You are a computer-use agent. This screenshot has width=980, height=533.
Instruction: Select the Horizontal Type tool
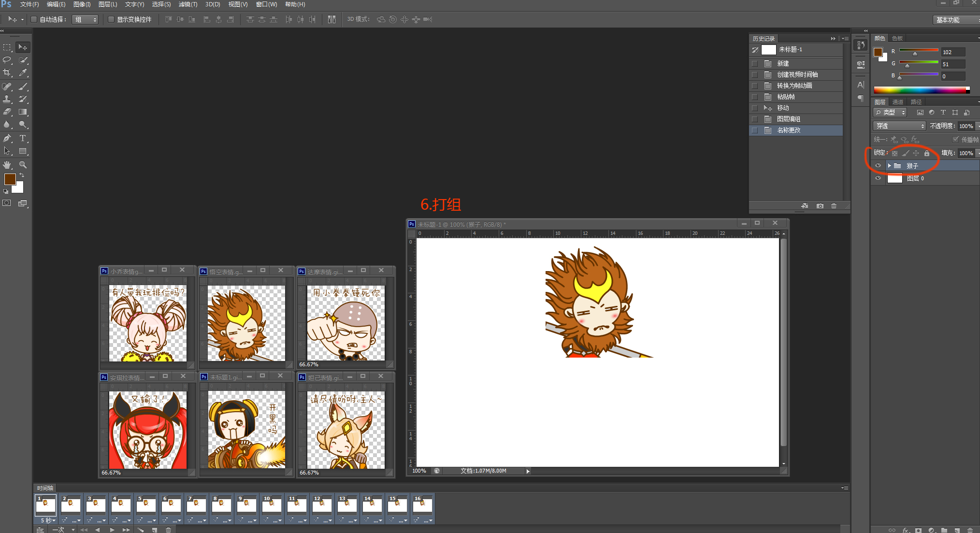[23, 138]
